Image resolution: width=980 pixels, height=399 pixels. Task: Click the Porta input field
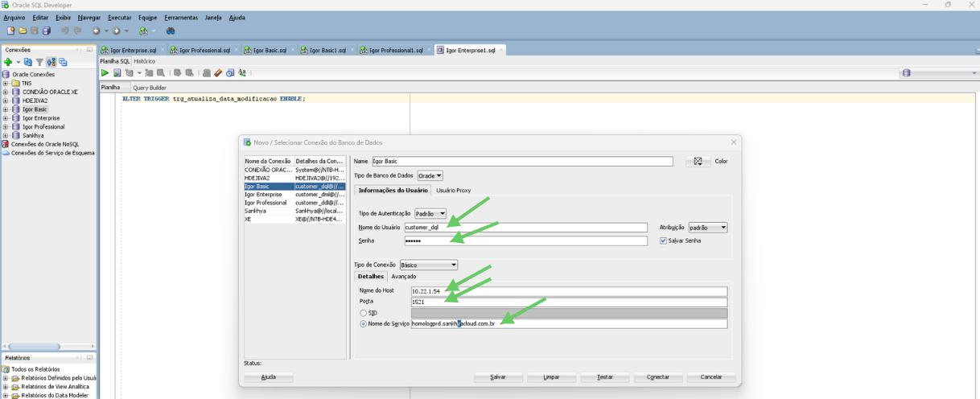point(569,302)
